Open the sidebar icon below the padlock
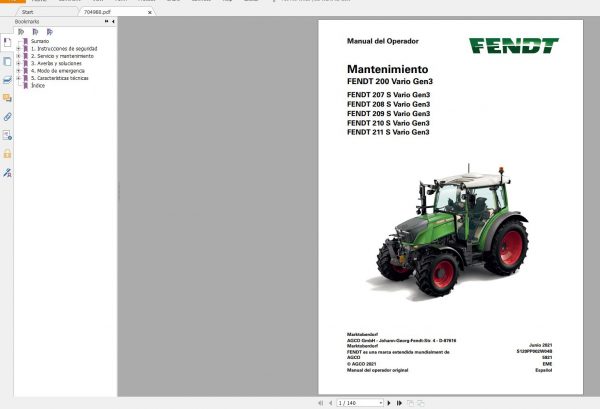 pos(7,173)
